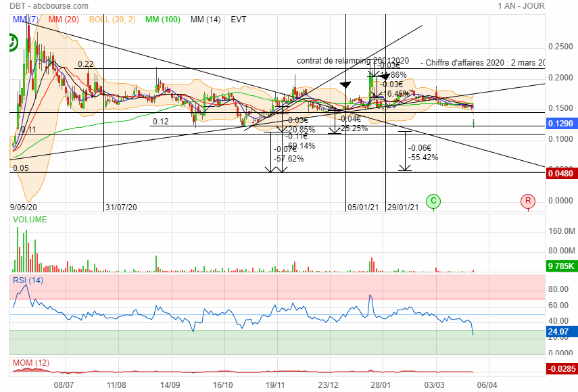The height and width of the screenshot is (392, 578).
Task: Click the 28/01 date on the time axis
Action: (x=381, y=385)
